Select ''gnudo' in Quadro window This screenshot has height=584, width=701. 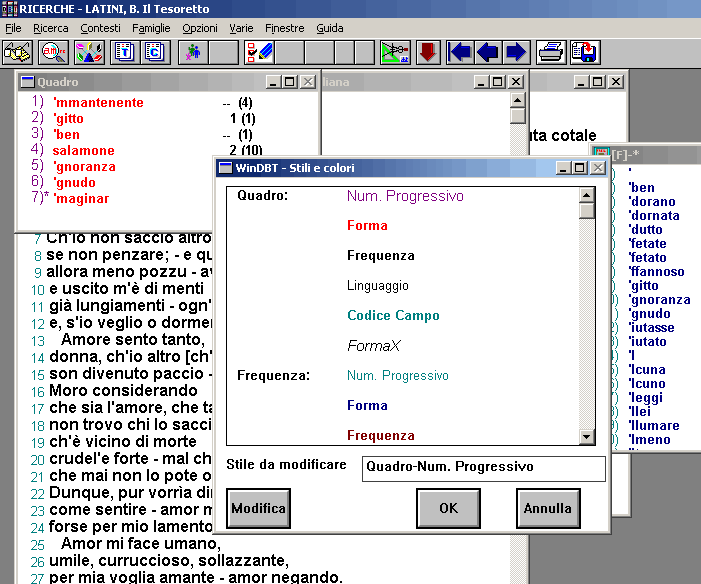[74, 182]
